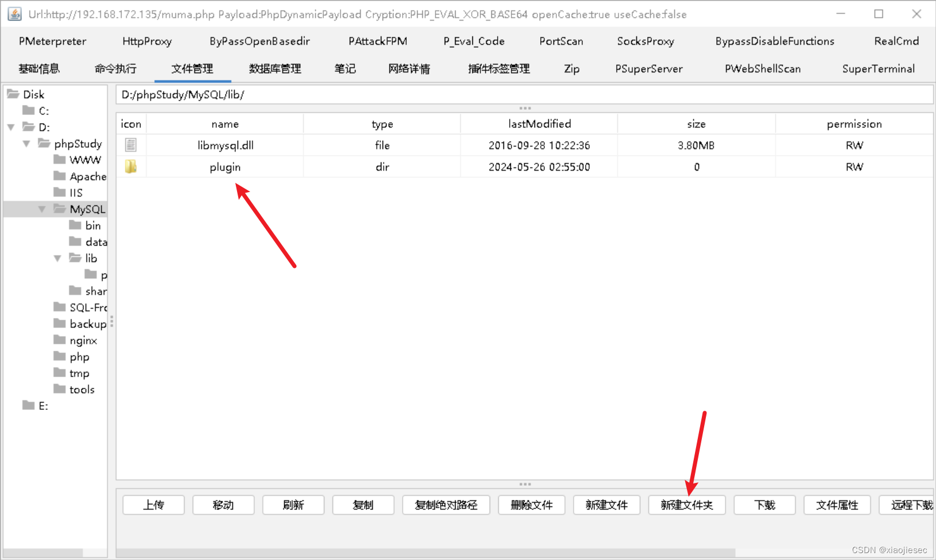Click the tools folder icon in sidebar

(59, 389)
